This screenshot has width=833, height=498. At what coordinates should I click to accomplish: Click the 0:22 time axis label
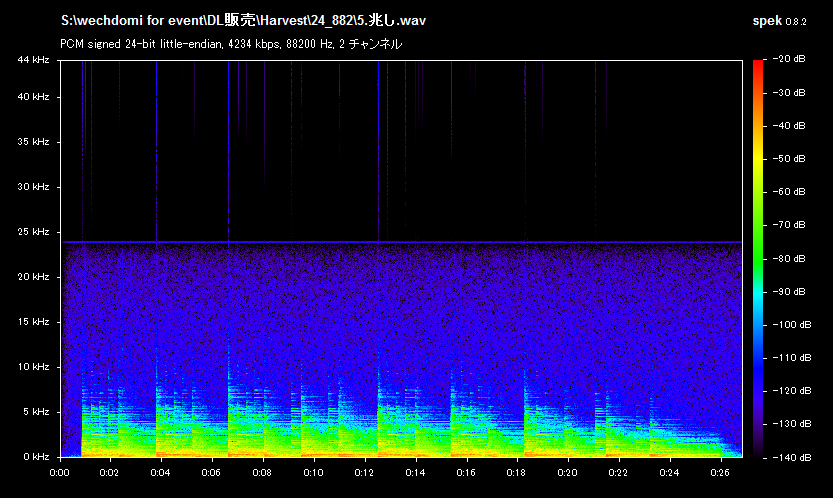click(x=618, y=473)
